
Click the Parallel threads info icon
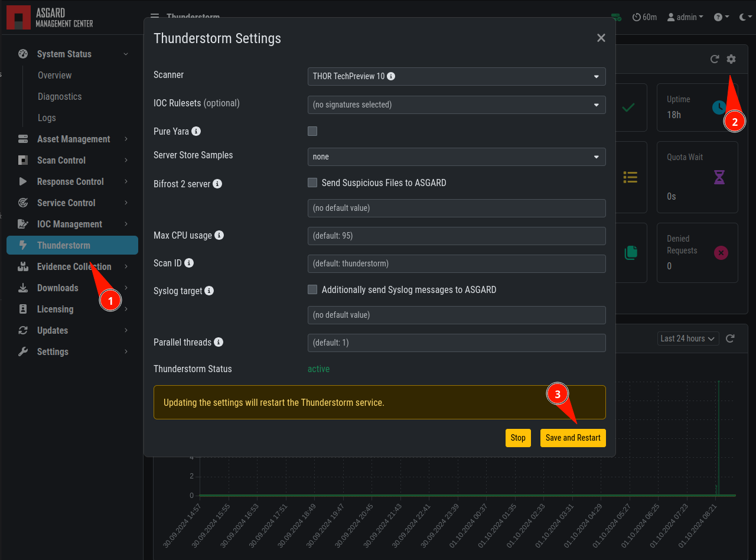[x=219, y=342]
